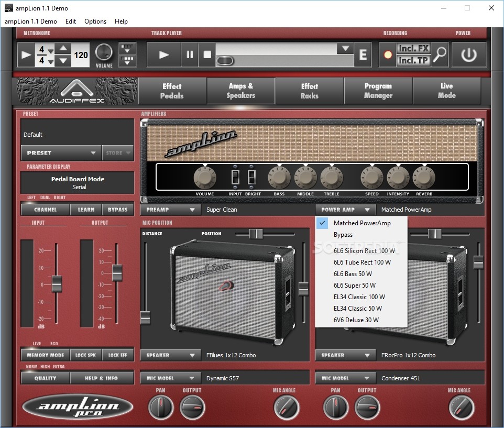Click the amplifier REVERB knob
Viewport: 504px width, 428px height.
(424, 178)
